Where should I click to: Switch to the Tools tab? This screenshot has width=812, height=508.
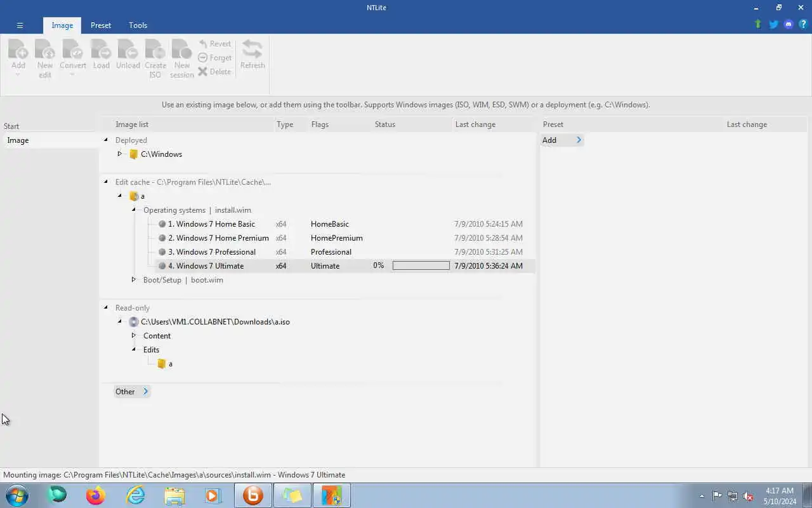138,25
